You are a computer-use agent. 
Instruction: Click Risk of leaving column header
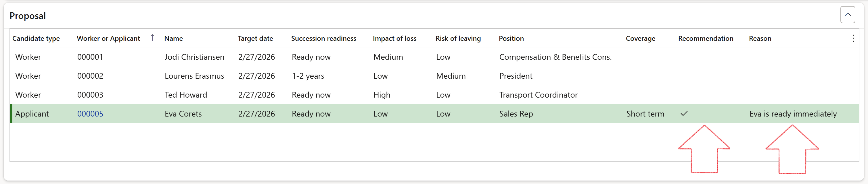458,38
